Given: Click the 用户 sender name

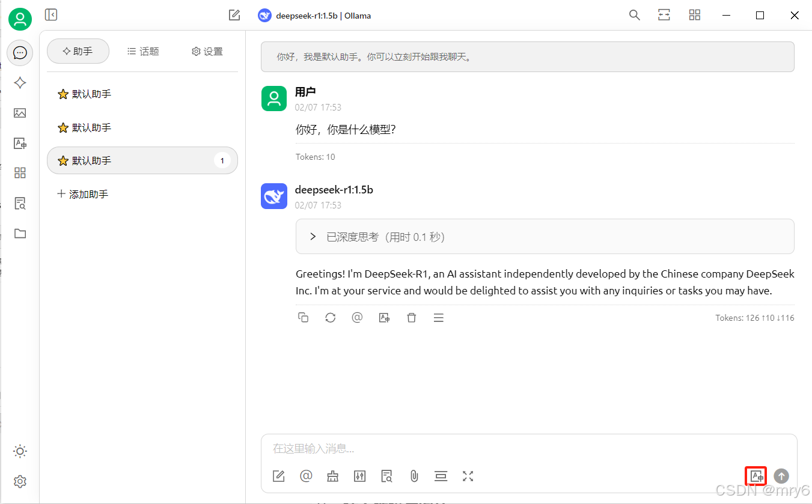Looking at the screenshot, I should pos(305,92).
